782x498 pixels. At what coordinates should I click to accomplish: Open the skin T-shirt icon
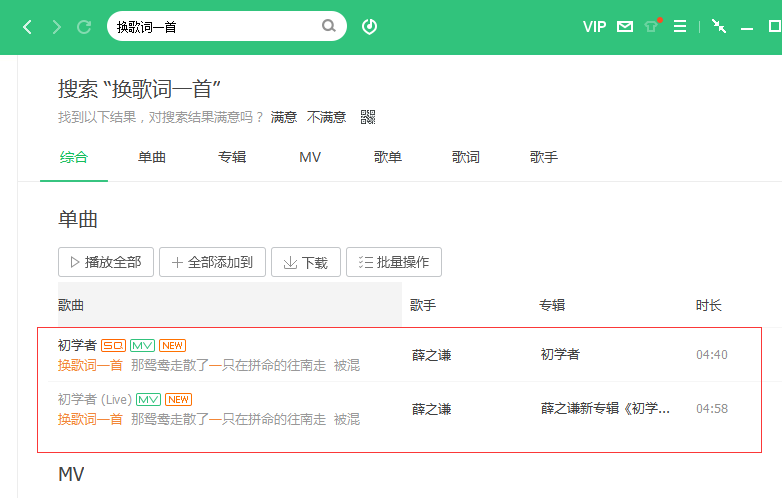coord(651,26)
